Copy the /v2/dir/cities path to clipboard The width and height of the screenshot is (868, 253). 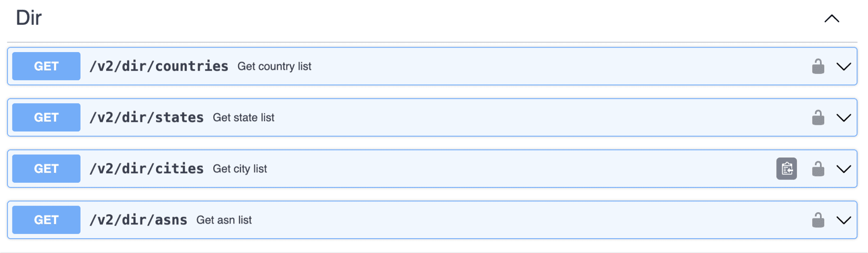point(786,169)
